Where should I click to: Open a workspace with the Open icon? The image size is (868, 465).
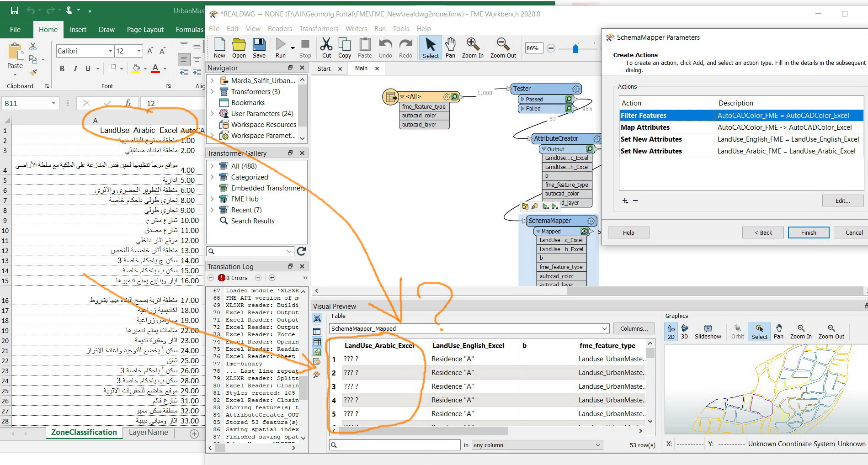[x=239, y=48]
